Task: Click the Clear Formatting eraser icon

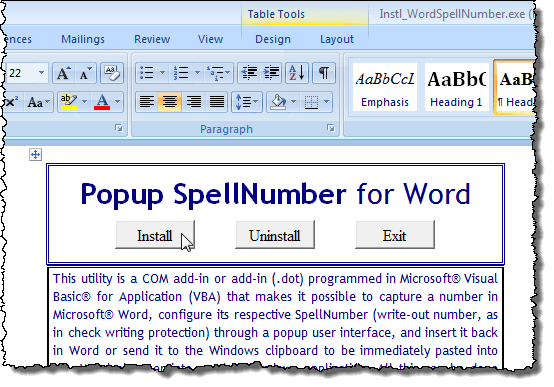Action: [x=112, y=73]
